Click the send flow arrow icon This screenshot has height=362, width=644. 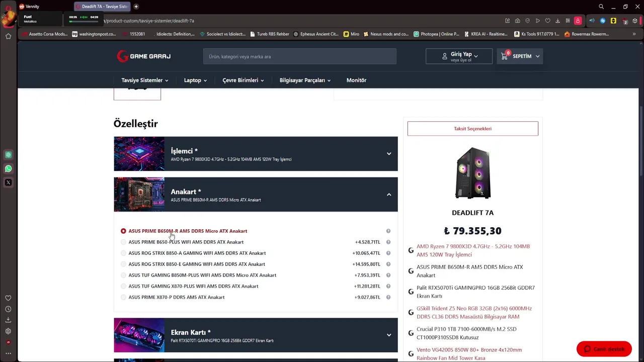[537, 21]
